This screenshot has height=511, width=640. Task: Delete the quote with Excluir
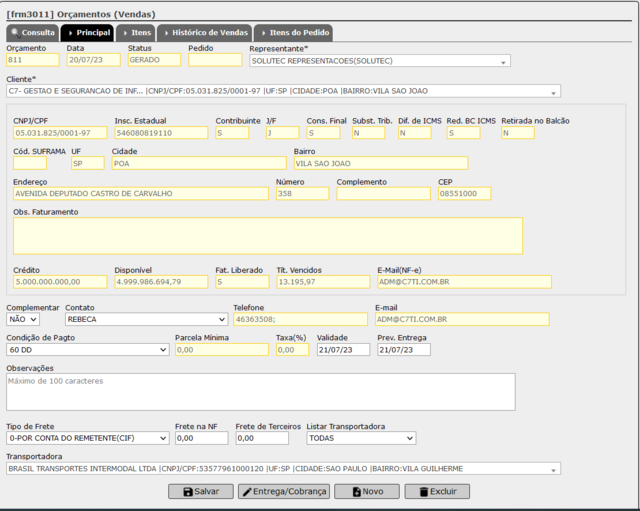[x=437, y=491]
